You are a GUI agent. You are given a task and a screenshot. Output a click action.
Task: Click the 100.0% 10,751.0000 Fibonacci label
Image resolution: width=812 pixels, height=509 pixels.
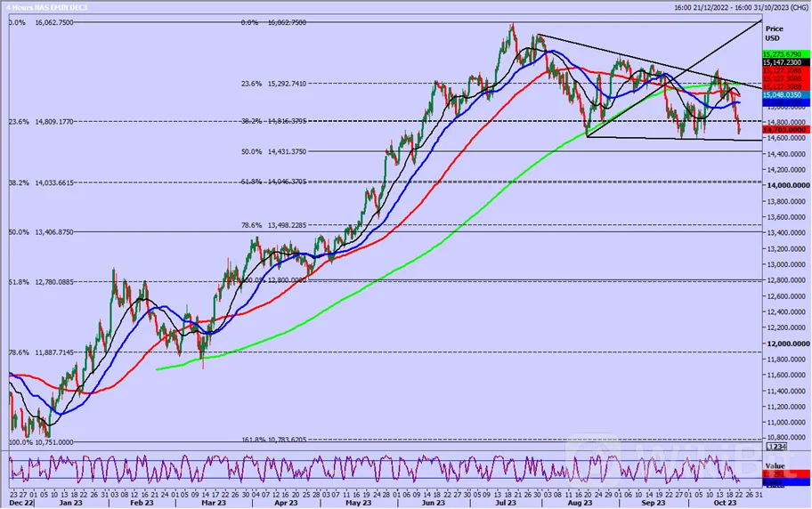pos(40,442)
